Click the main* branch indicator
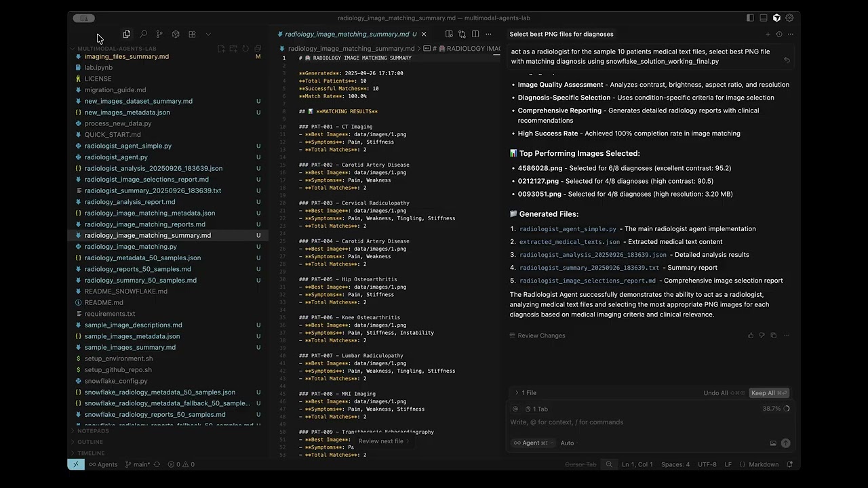The image size is (868, 488). click(138, 464)
